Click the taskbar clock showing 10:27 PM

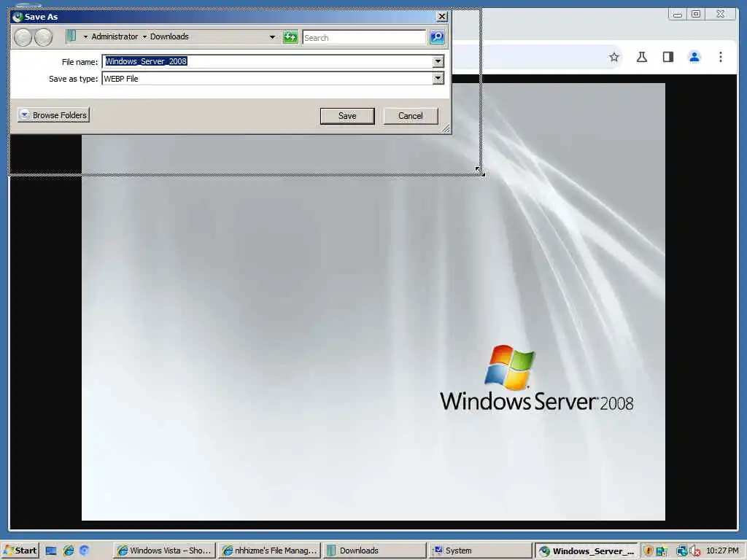tap(722, 551)
